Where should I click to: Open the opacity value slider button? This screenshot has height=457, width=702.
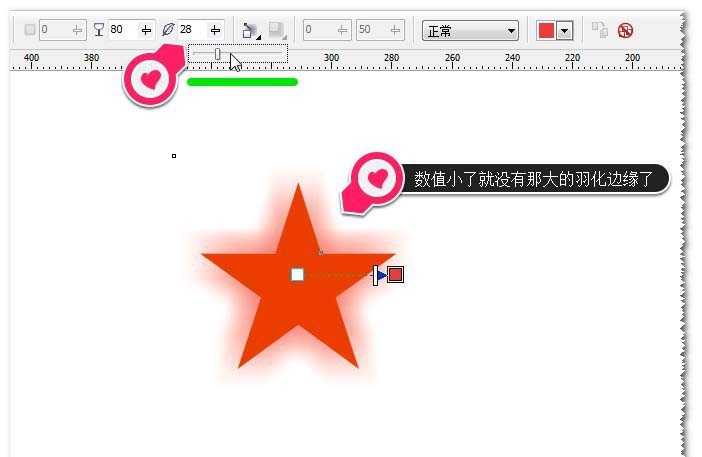(x=146, y=30)
